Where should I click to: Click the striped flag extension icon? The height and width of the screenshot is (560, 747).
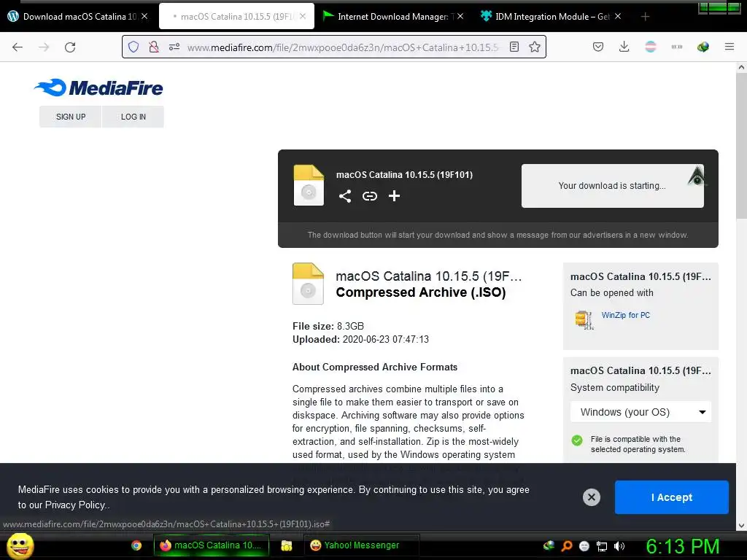651,47
